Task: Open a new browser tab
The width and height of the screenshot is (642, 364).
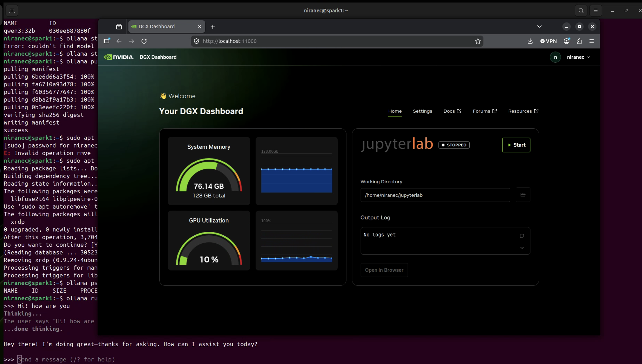Action: point(213,27)
